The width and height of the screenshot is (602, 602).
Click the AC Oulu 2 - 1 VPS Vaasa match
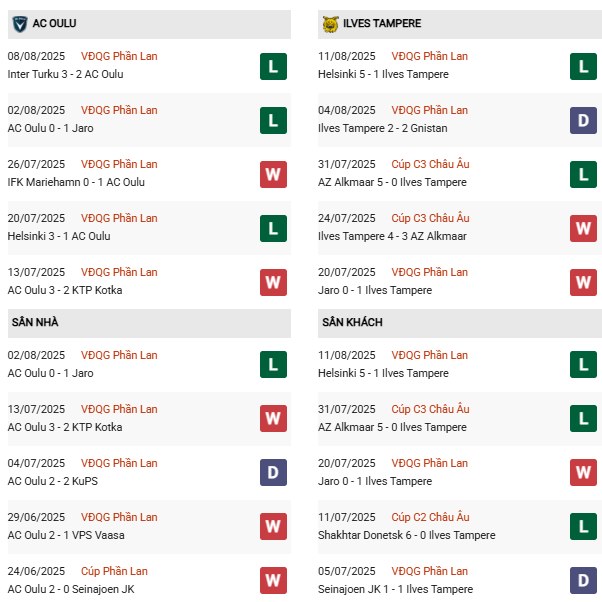click(63, 535)
